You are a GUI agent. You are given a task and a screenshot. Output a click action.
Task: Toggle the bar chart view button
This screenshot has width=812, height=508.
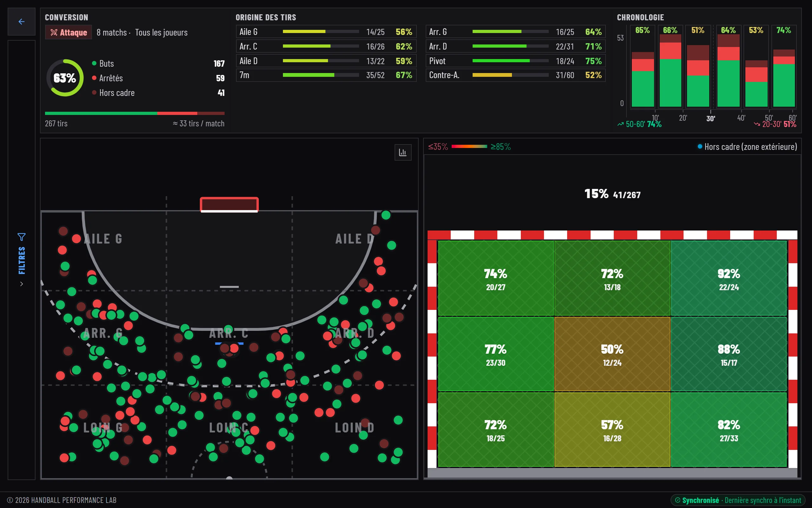click(x=403, y=152)
